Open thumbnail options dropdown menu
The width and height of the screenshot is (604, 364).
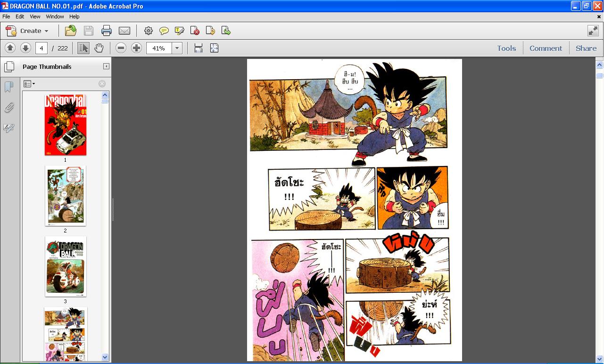pyautogui.click(x=29, y=83)
